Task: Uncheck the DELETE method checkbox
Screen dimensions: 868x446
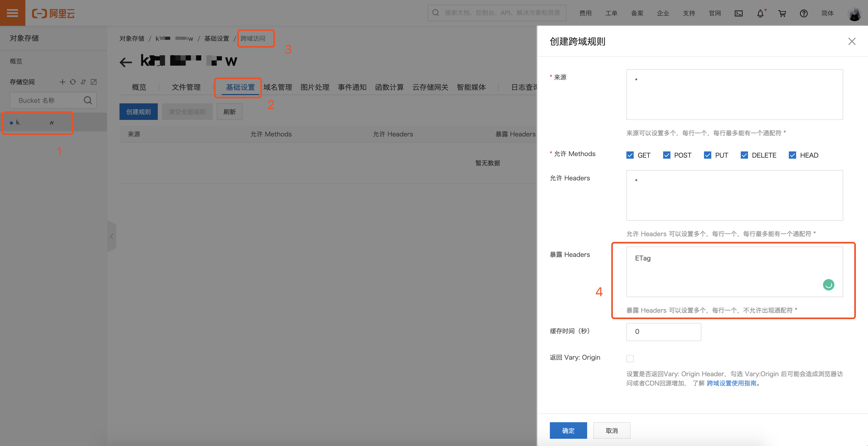Action: pos(744,155)
